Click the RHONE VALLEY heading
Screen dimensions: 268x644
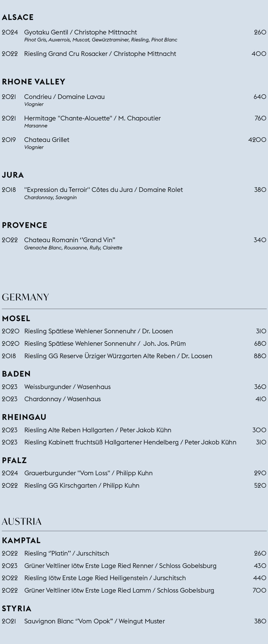(33, 82)
